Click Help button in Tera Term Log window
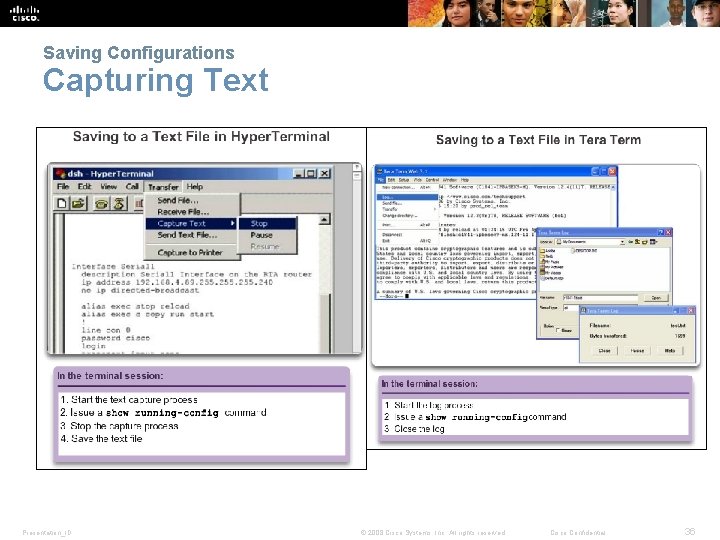The height and width of the screenshot is (540, 720). 669,351
